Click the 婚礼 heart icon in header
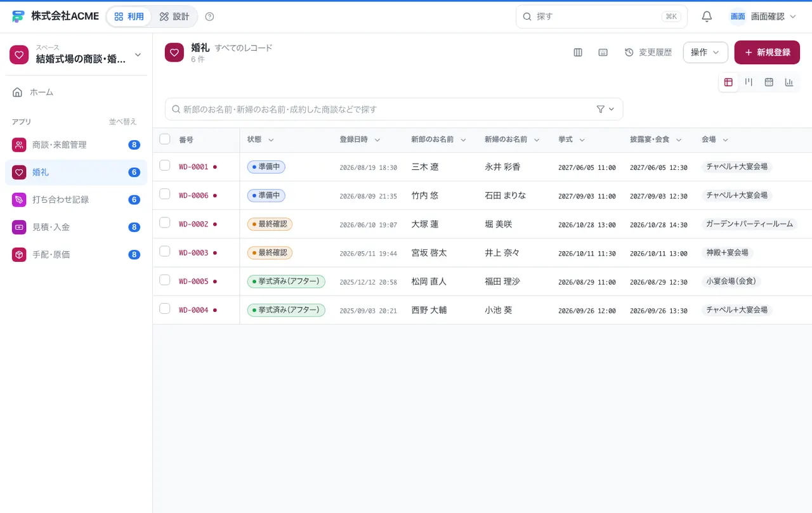 [x=174, y=53]
